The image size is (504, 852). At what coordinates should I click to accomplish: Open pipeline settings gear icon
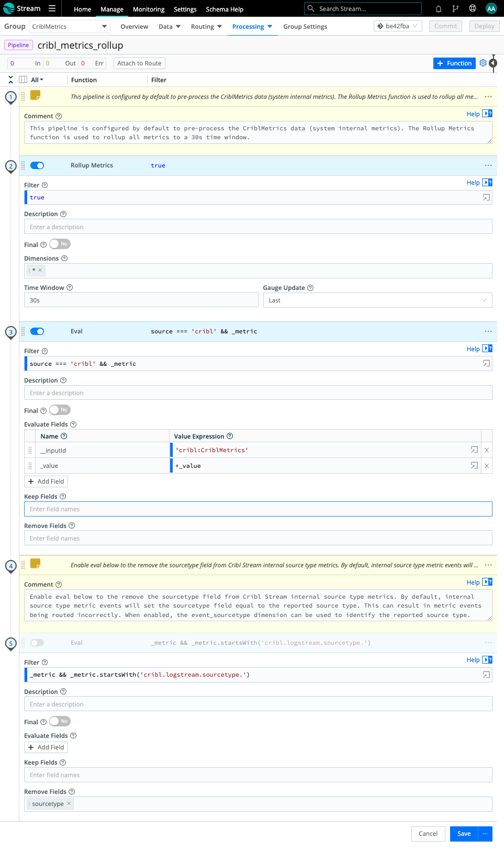point(483,63)
